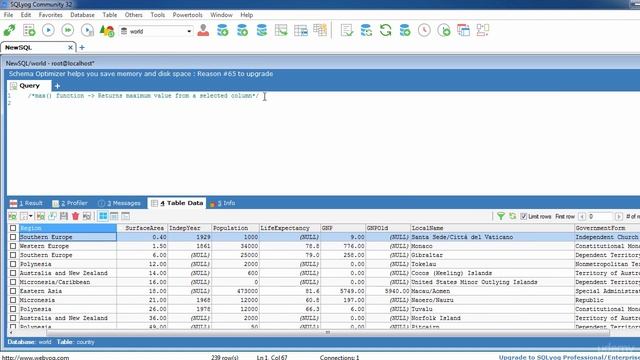The width and height of the screenshot is (640, 360).
Task: Add new connection tab next to NewSQL
Action: (x=82, y=47)
